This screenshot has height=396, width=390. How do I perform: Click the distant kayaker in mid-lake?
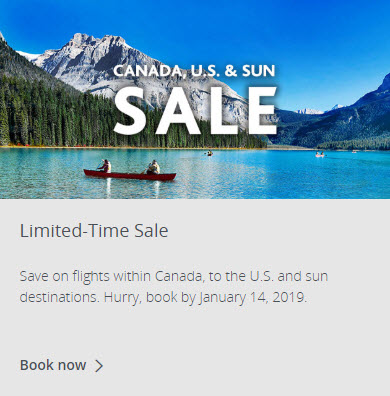pos(209,153)
